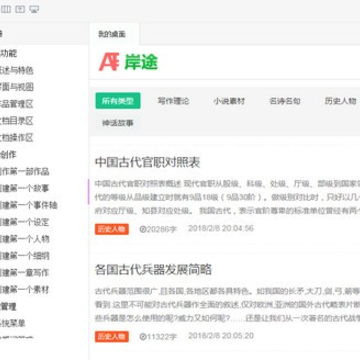
Task: Open sidebar item 建第一个素材
Action: click(x=25, y=289)
